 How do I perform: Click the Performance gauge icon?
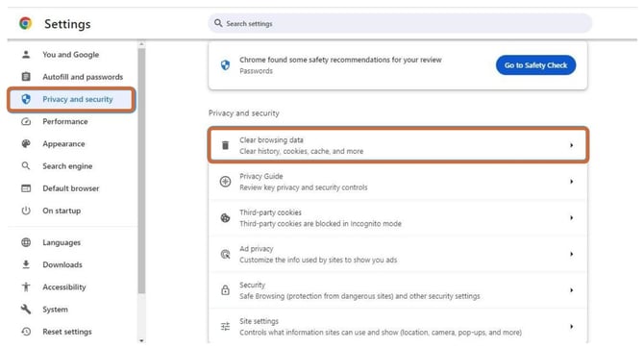[x=26, y=122]
